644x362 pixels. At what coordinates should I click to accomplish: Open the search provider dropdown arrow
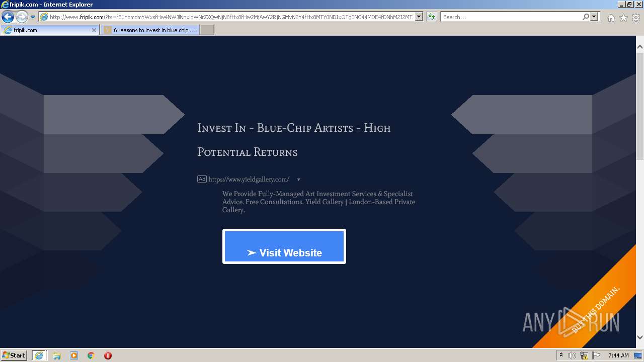coord(595,17)
